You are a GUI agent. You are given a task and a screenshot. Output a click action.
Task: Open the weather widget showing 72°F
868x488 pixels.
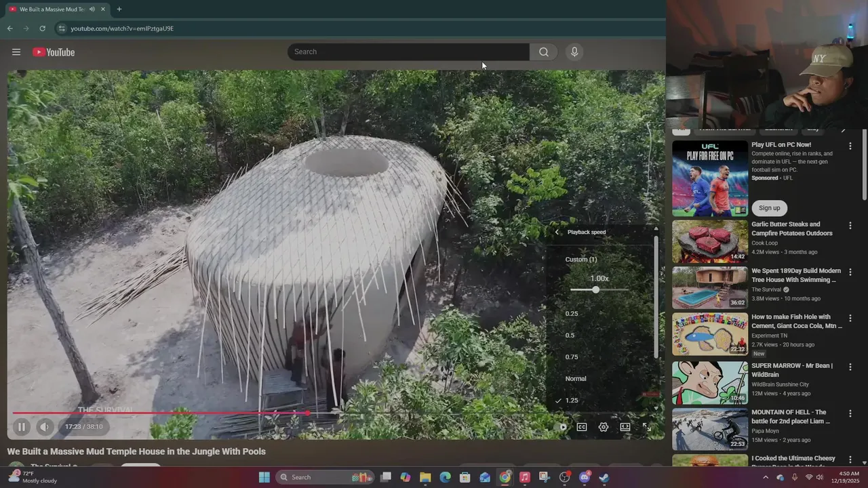(x=34, y=477)
